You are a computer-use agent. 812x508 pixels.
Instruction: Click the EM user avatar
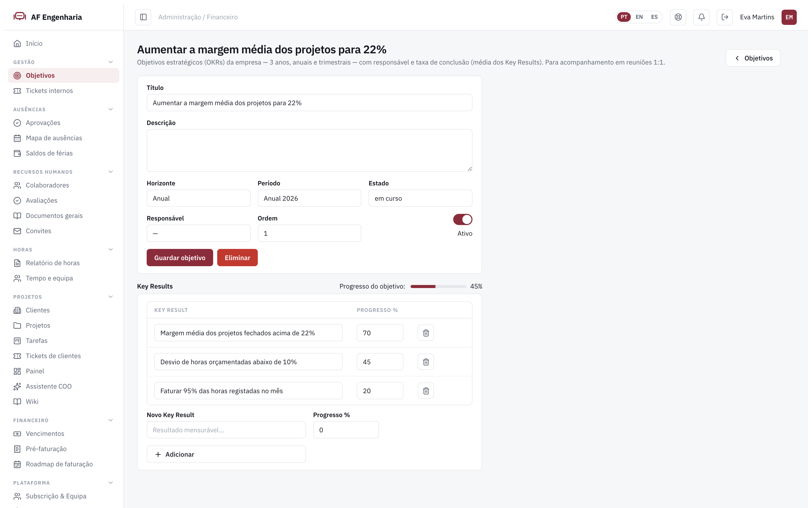[x=789, y=17]
